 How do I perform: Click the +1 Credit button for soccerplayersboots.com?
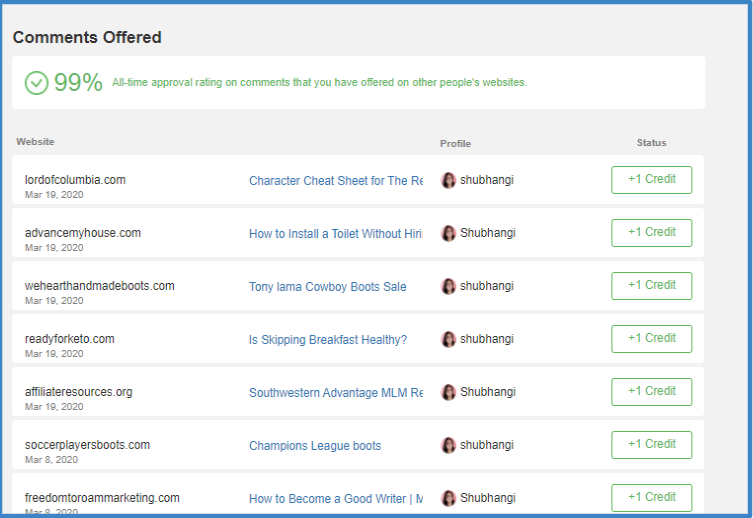[x=652, y=445]
